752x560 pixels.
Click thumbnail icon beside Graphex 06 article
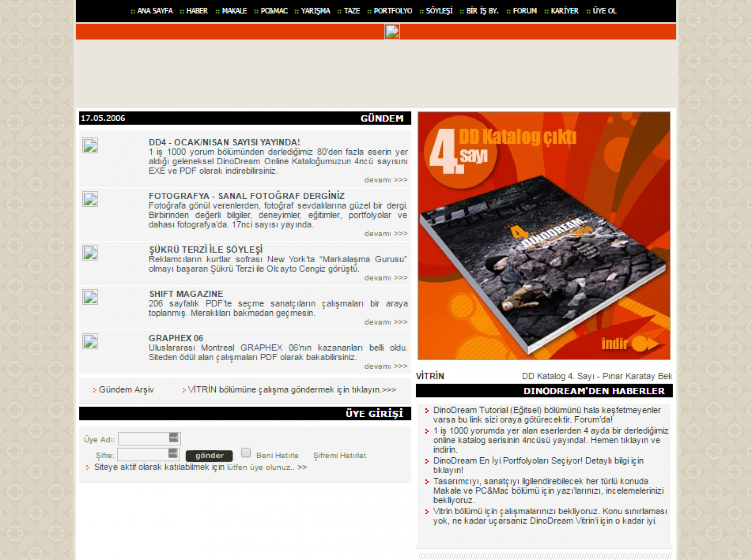90,342
